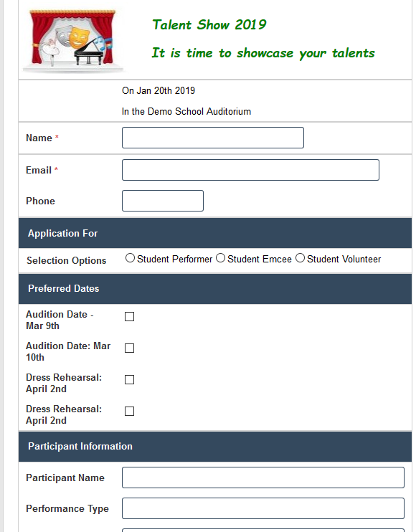This screenshot has height=532, width=416.
Task: Choose the Student Emcee radio button
Action: 221,258
